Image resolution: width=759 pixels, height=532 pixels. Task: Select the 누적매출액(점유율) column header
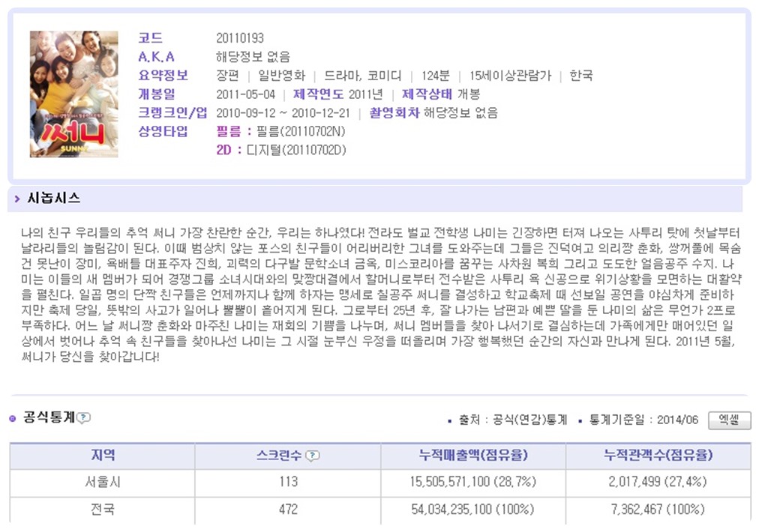point(472,456)
